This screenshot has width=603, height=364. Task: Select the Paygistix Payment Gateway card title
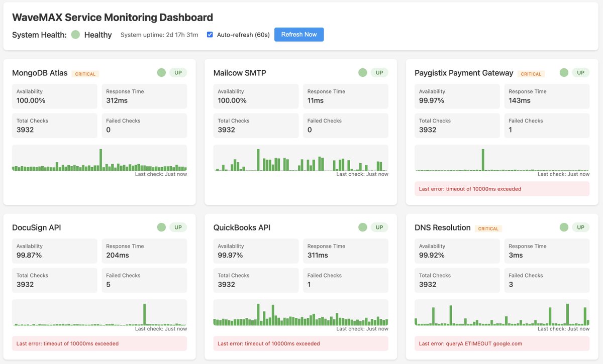[464, 73]
